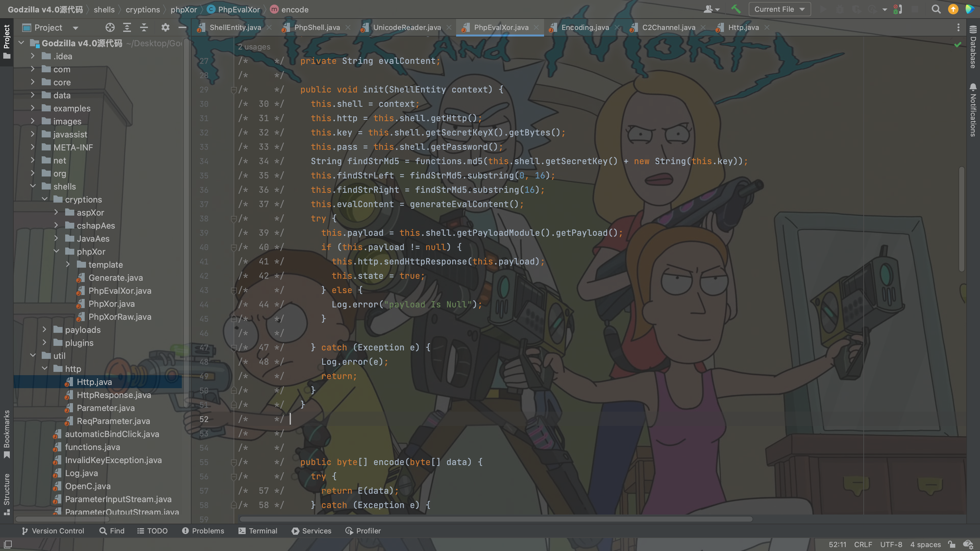This screenshot has height=551, width=980.
Task: Click the attach debugger bug icon
Action: point(898,9)
